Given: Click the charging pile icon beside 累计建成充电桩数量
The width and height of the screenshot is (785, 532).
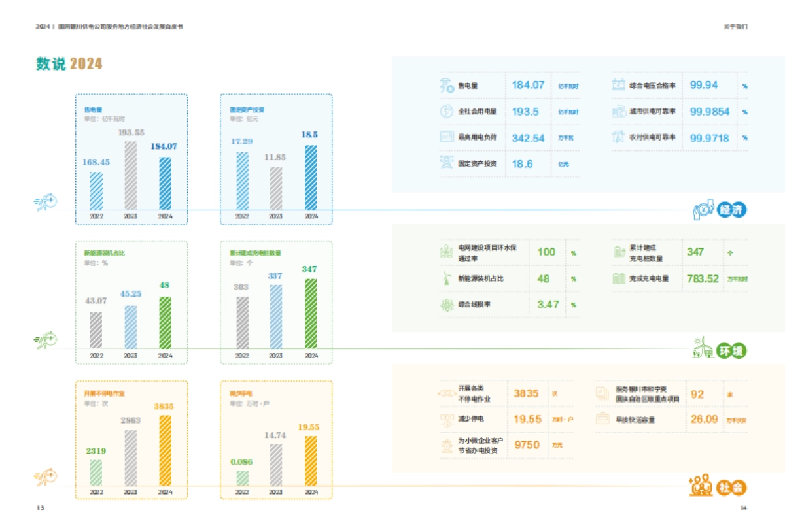Looking at the screenshot, I should (619, 252).
